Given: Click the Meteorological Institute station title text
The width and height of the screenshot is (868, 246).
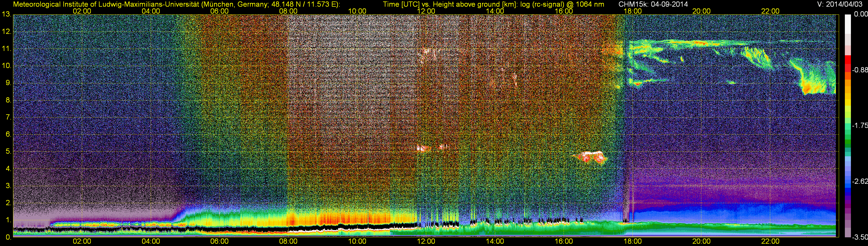Looking at the screenshot, I should [176, 4].
